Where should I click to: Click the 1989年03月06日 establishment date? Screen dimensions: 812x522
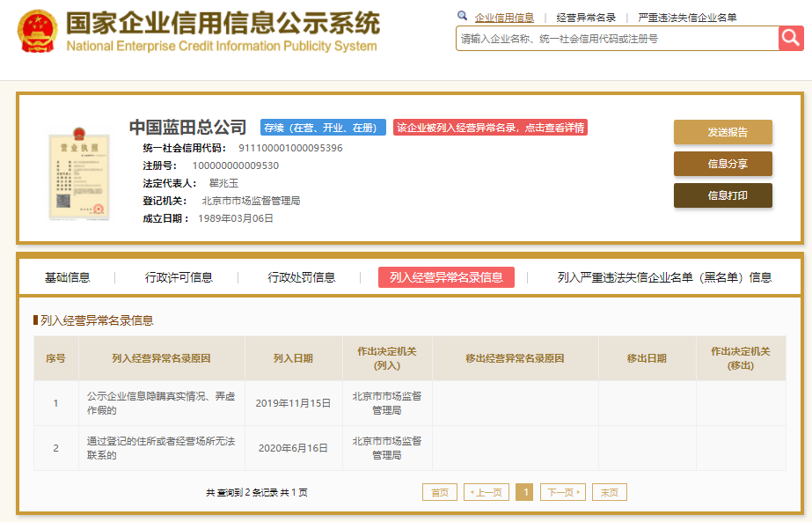point(236,219)
